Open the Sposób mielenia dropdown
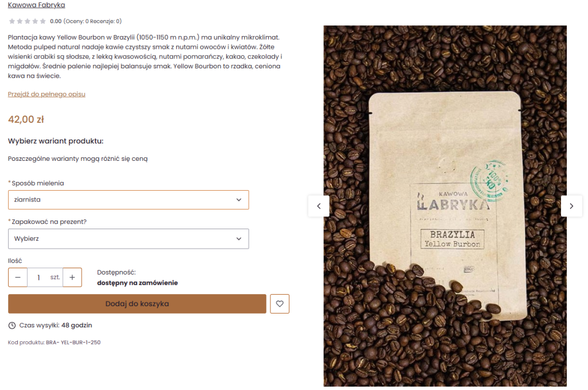This screenshot has width=588, height=390. pyautogui.click(x=128, y=199)
